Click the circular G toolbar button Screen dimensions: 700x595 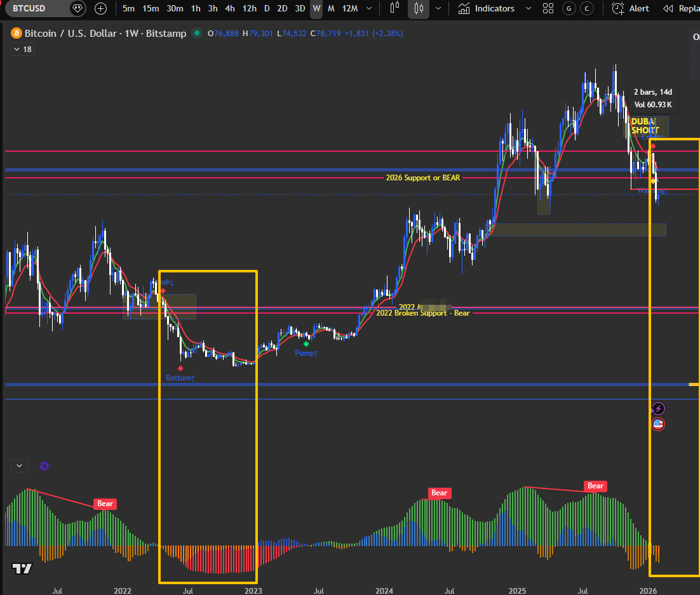pos(569,8)
